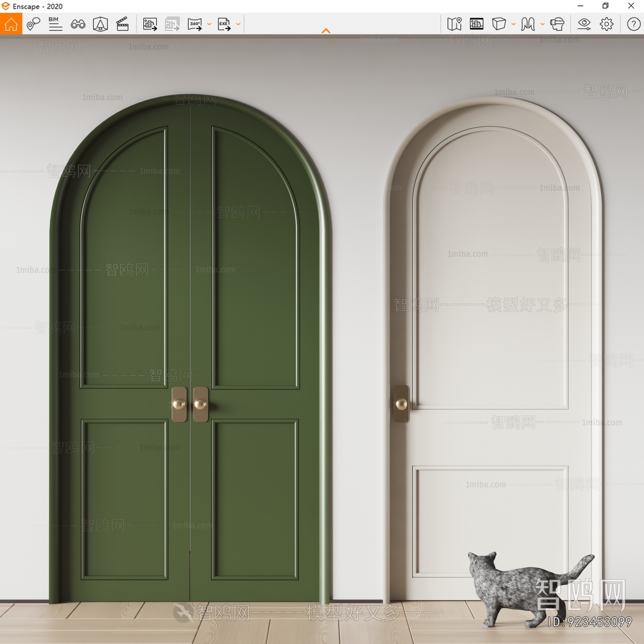This screenshot has height=644, width=644.
Task: Open visual settings eye icon
Action: click(584, 24)
